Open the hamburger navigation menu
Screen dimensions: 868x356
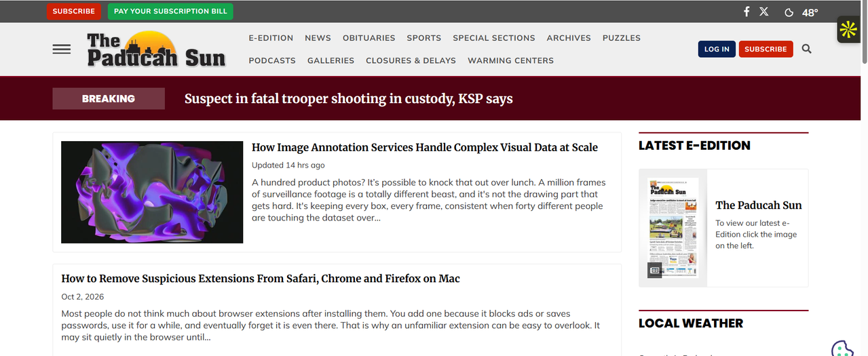pos(62,50)
